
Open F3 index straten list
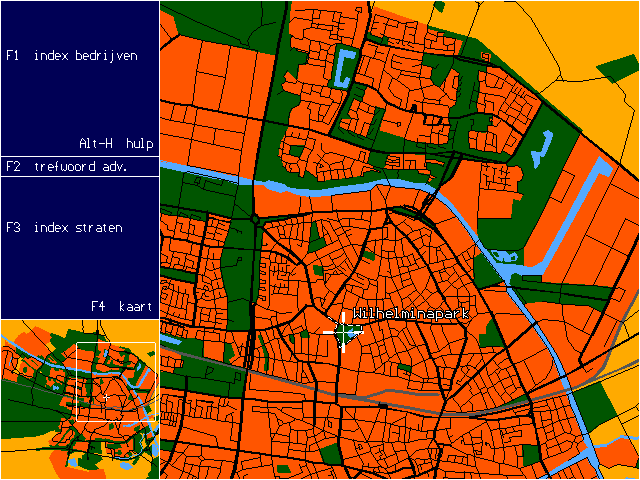64,227
